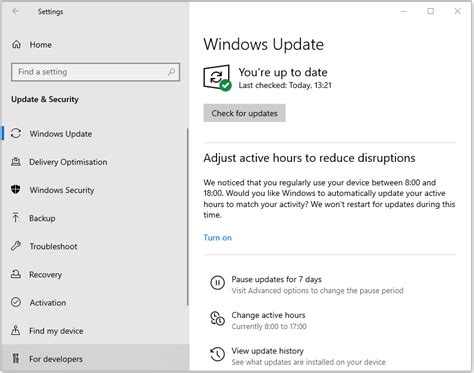Click the back arrow in Settings
474x373 pixels.
pos(16,11)
